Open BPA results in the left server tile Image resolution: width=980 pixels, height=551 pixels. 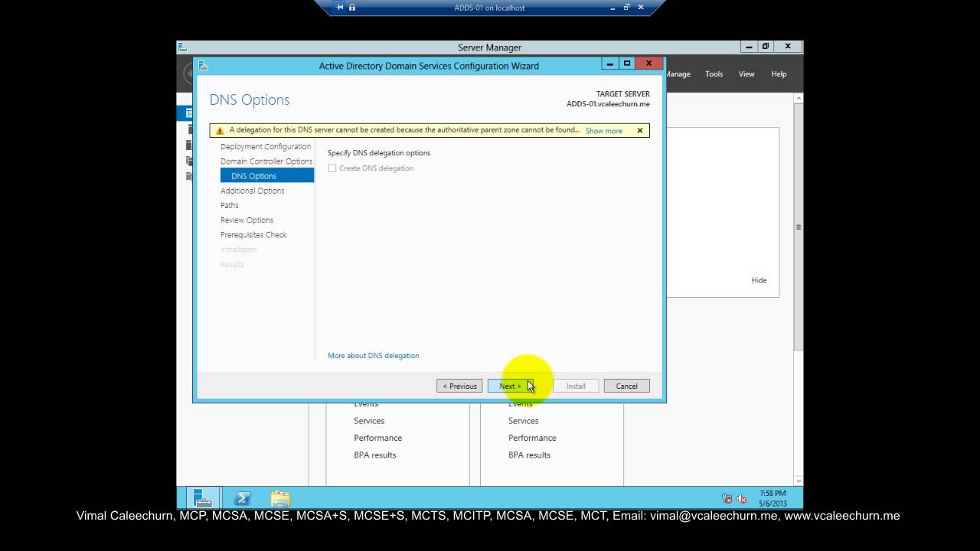(x=375, y=455)
